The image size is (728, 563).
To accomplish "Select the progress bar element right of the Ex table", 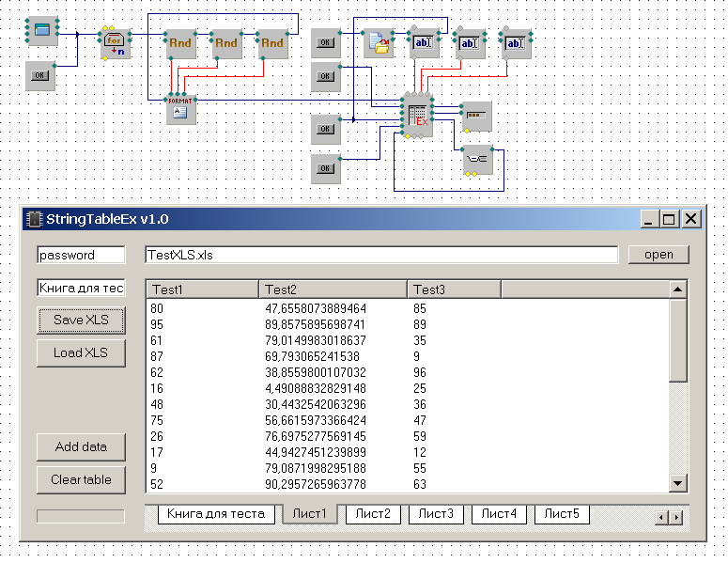I will [477, 117].
